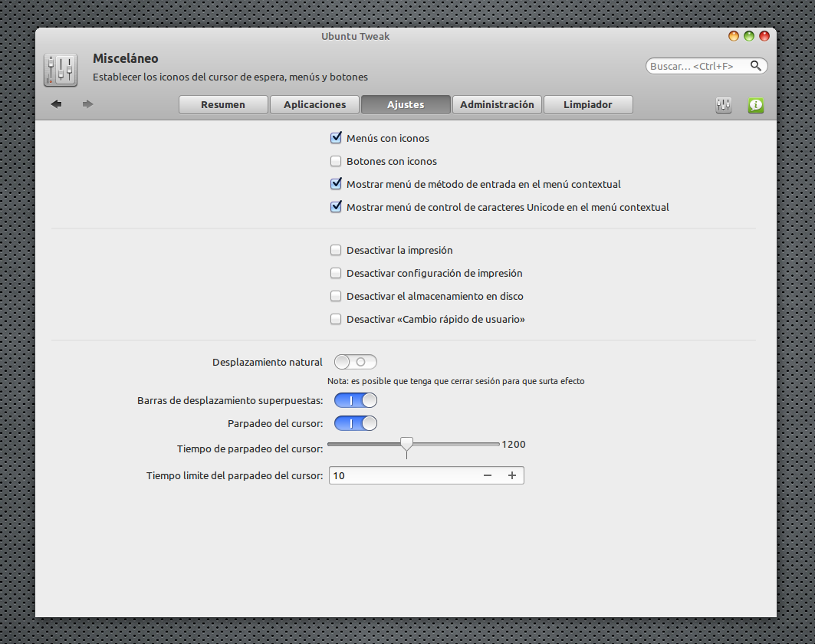
Task: Enable Botones con iconos checkbox
Action: pyautogui.click(x=336, y=161)
